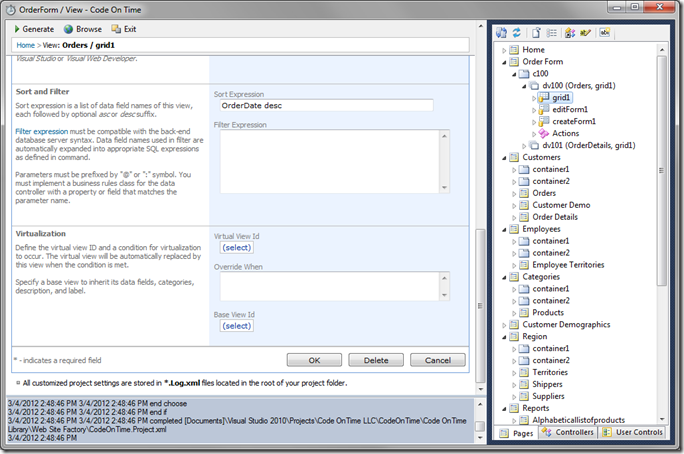Click the Cancel button
The width and height of the screenshot is (684, 454).
pos(438,360)
